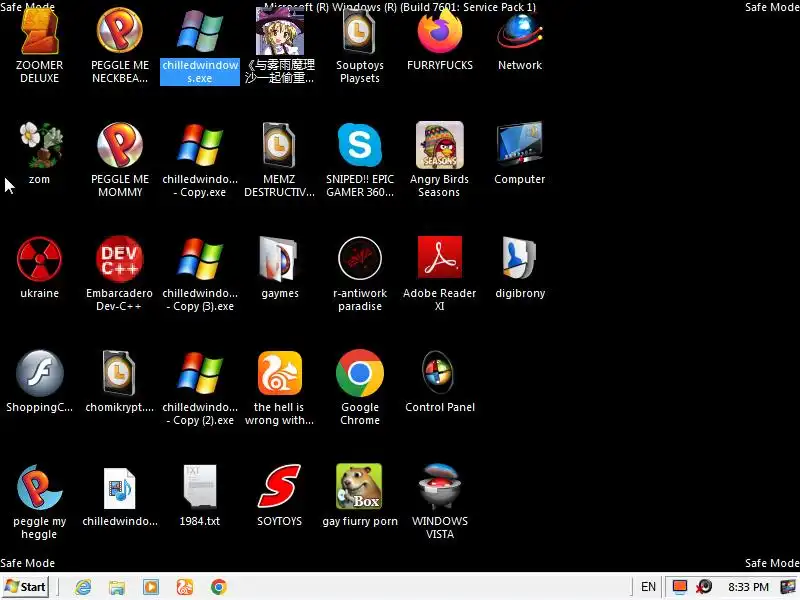
Task: Click the EN language indicator
Action: (648, 587)
